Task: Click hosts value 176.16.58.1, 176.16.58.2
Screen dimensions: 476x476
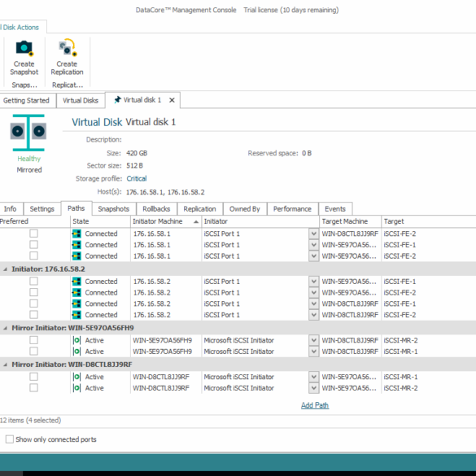Action: click(x=165, y=192)
